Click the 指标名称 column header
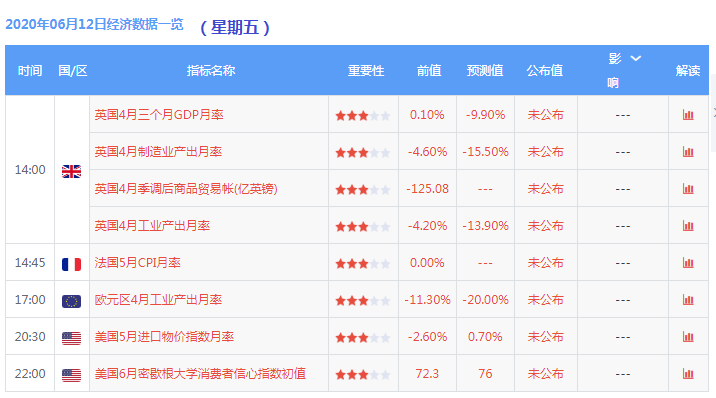The image size is (716, 398). (x=211, y=71)
